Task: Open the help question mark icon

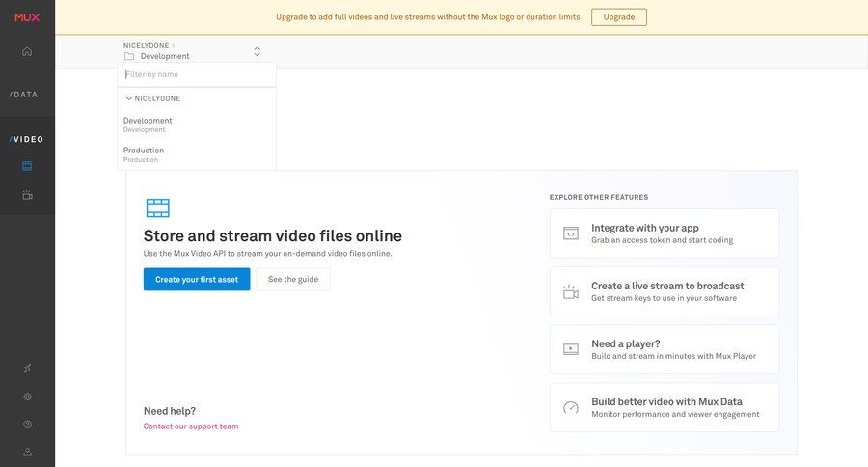Action: click(27, 424)
